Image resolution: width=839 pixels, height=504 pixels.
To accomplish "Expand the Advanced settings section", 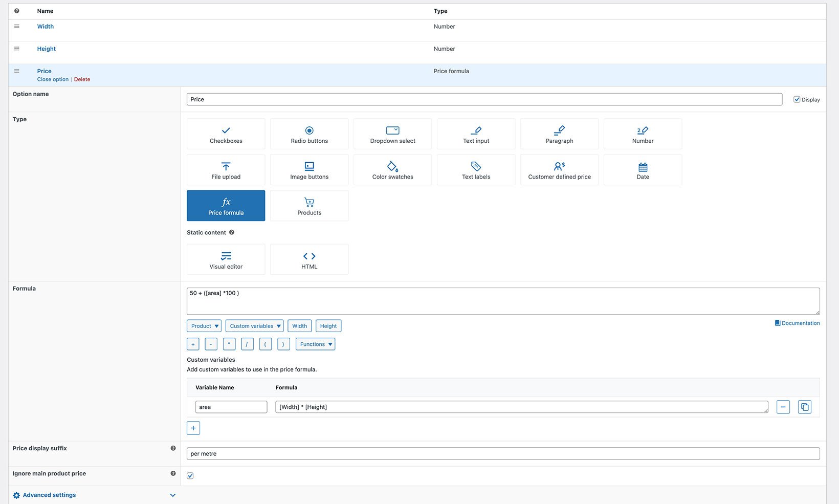I will pos(50,495).
